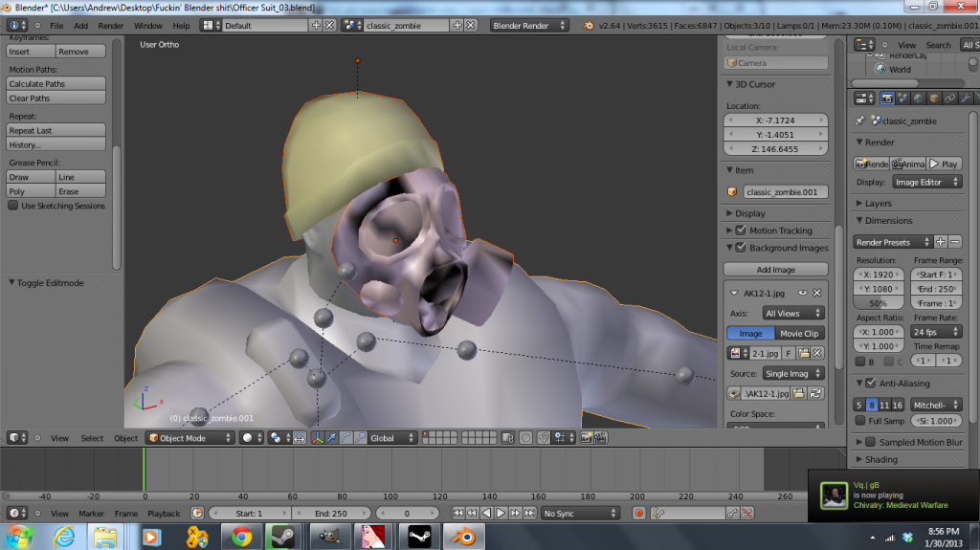Click the Clear Paths button

56,99
